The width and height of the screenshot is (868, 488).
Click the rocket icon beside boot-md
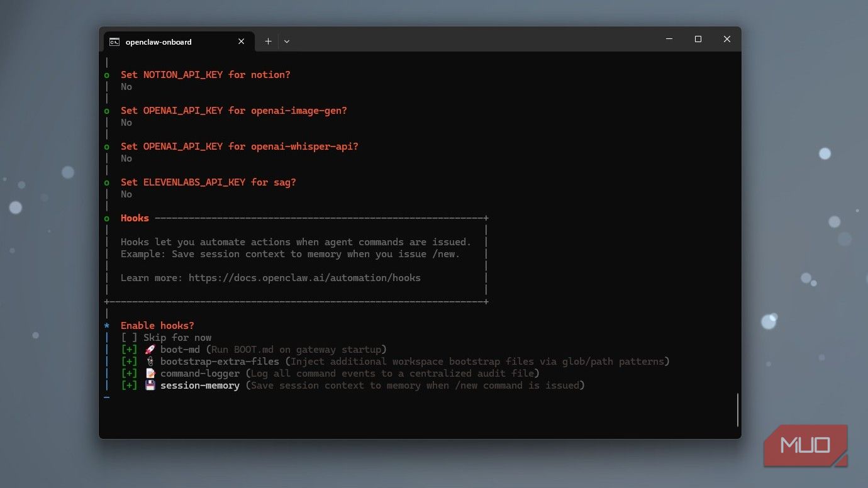click(150, 350)
